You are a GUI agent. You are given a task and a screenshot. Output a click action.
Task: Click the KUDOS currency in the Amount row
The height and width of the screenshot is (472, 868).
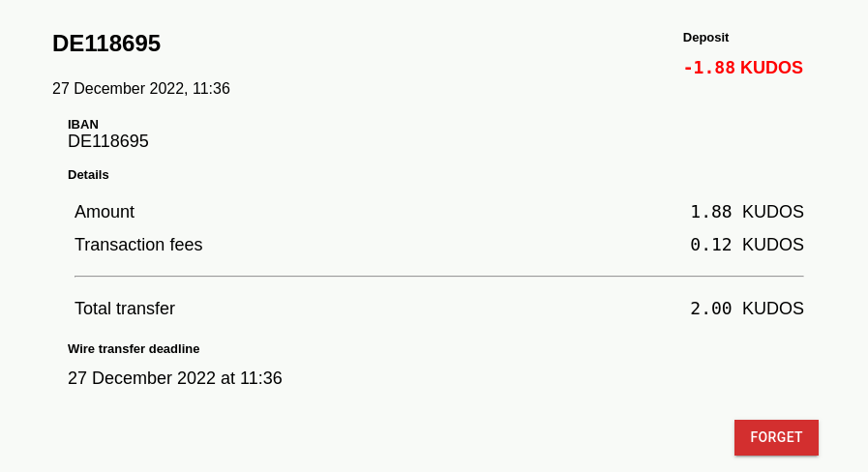pyautogui.click(x=772, y=212)
